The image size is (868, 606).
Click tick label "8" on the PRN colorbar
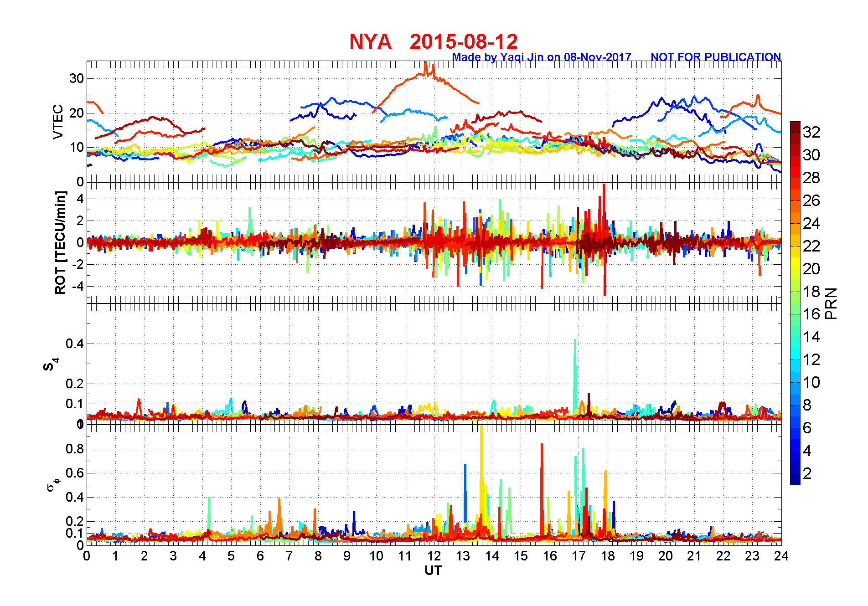pos(807,405)
